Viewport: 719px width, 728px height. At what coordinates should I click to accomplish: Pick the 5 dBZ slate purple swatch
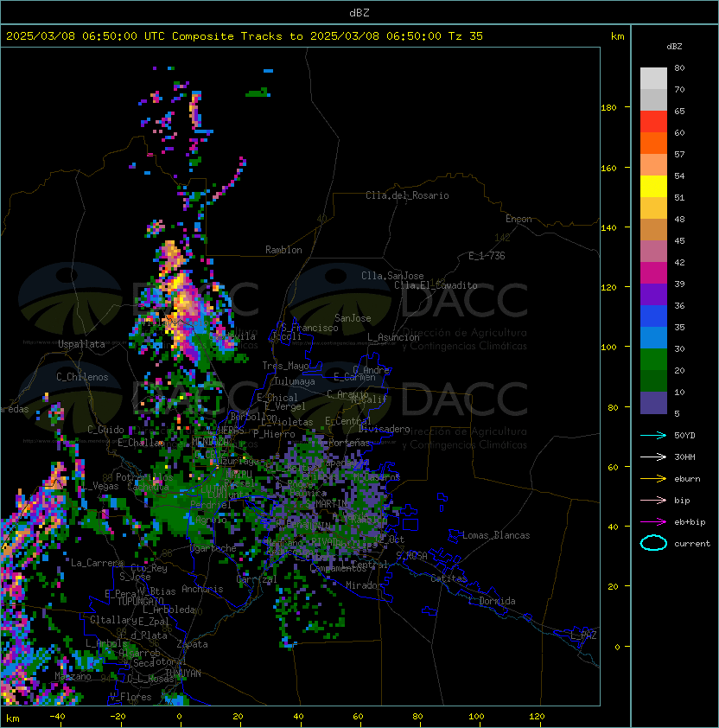653,403
